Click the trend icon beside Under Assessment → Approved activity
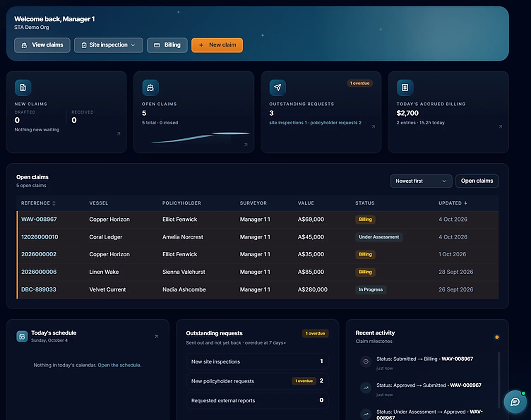Viewport: 531px width, 420px height. pyautogui.click(x=366, y=414)
